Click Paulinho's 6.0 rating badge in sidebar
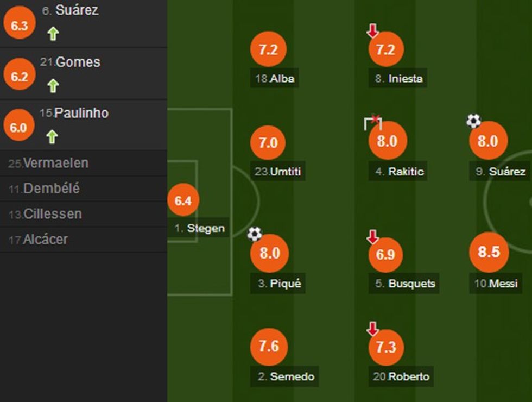The height and width of the screenshot is (402, 532). (x=18, y=127)
